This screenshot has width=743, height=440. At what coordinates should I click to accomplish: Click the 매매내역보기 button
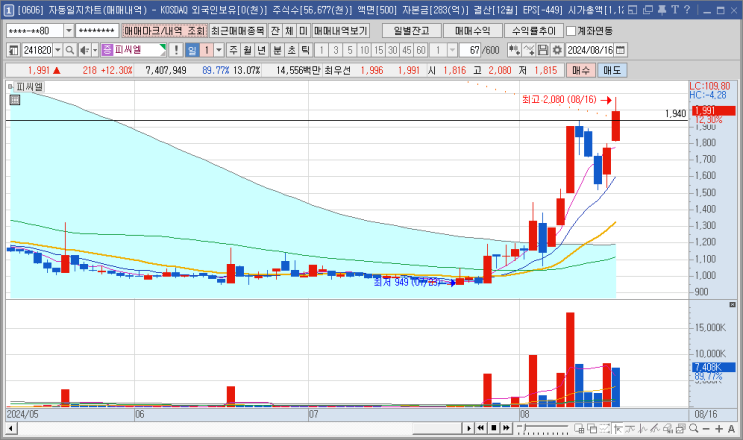click(x=341, y=31)
